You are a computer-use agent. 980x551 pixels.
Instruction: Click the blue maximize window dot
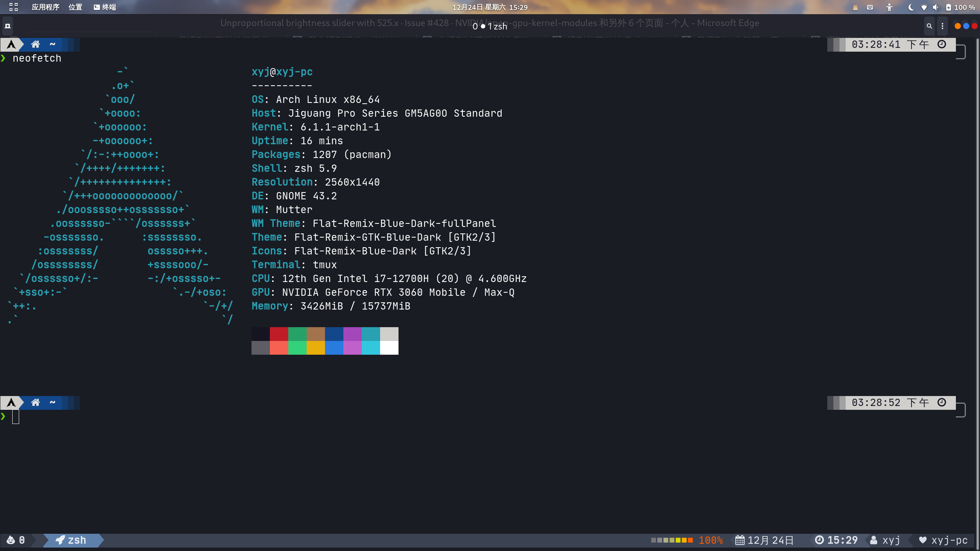[x=966, y=26]
